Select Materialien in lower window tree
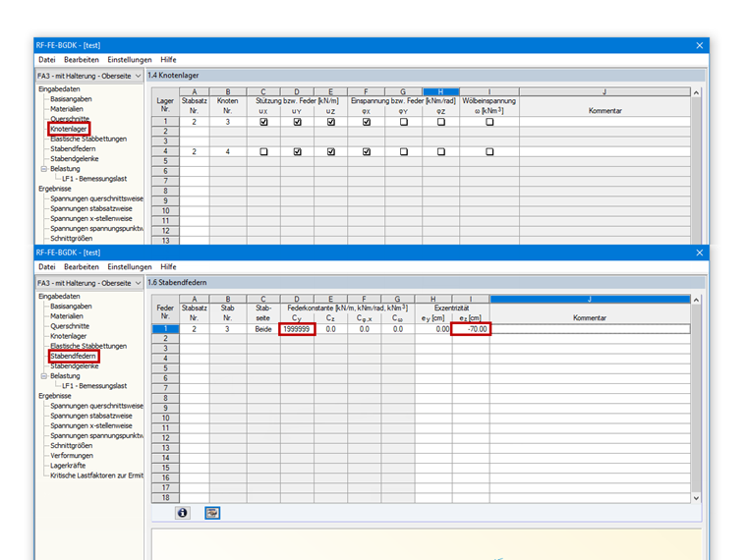Viewport: 747px width, 560px height. 67,316
